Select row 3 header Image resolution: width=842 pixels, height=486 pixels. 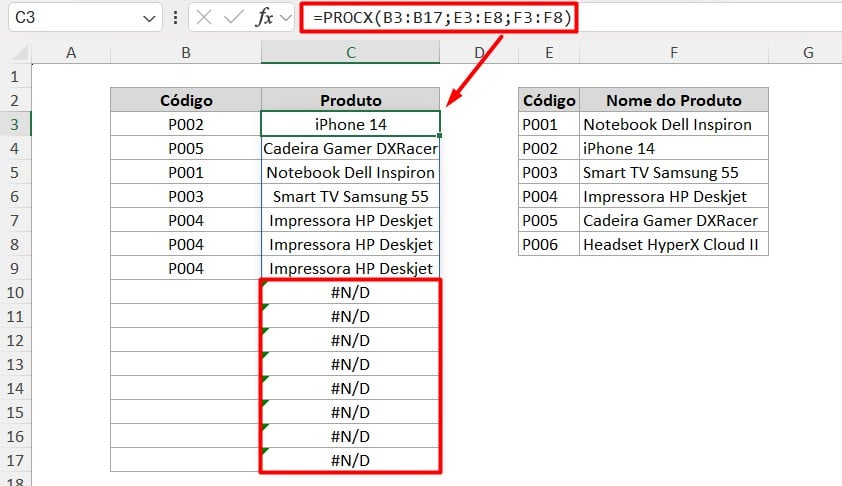(15, 124)
